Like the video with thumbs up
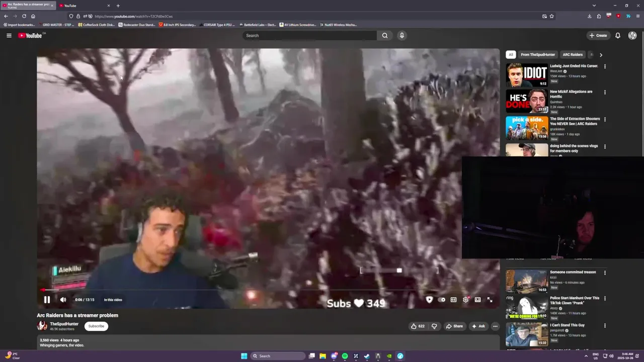This screenshot has height=362, width=644. point(418,326)
